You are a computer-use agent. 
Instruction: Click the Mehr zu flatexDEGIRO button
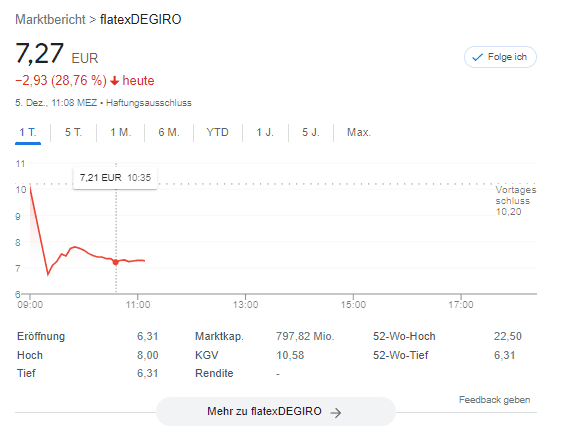point(276,412)
